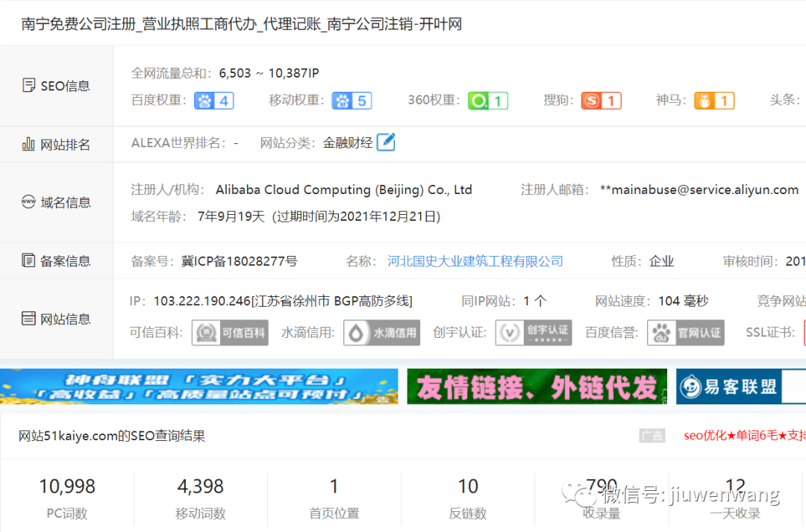The image size is (806, 532).
Task: Click the 首页位置 value 1
Action: click(x=334, y=486)
